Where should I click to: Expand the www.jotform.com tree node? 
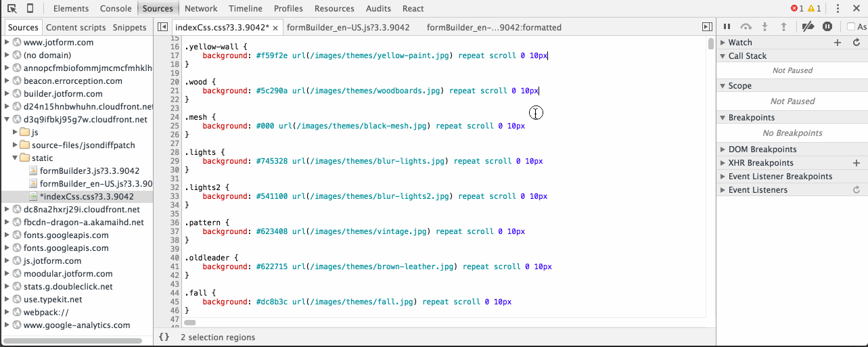point(7,42)
